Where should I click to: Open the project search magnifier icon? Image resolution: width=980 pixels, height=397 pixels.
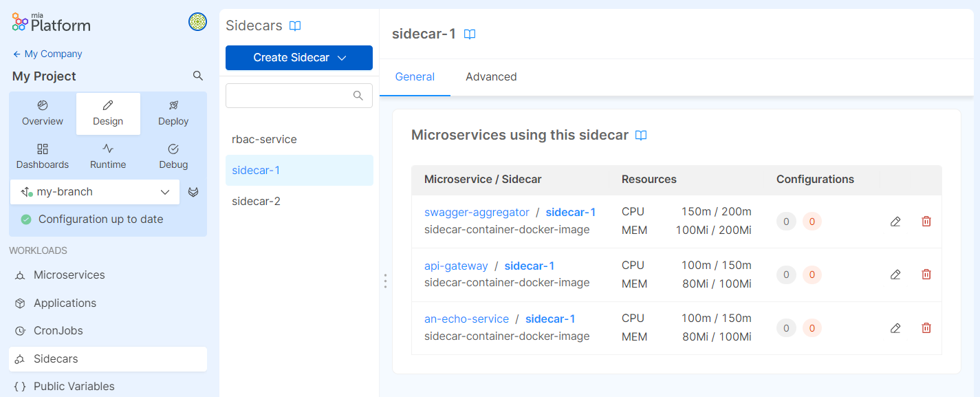[198, 76]
